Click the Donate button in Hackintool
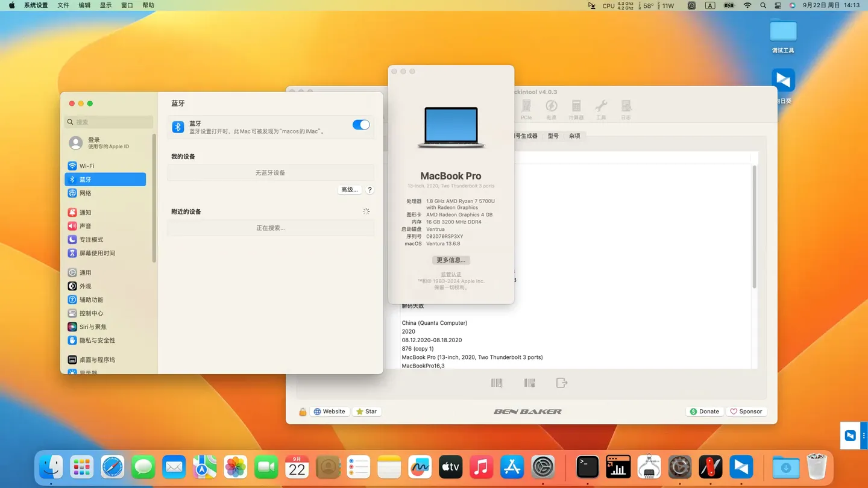This screenshot has height=488, width=868. click(704, 411)
